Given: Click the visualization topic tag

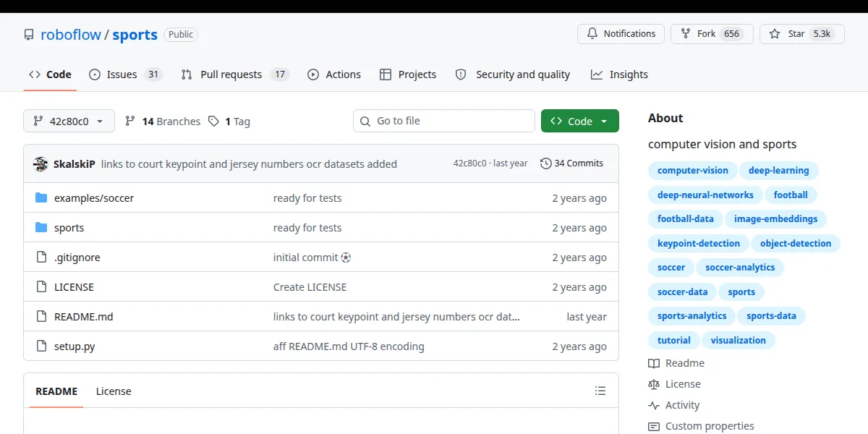Looking at the screenshot, I should 739,341.
